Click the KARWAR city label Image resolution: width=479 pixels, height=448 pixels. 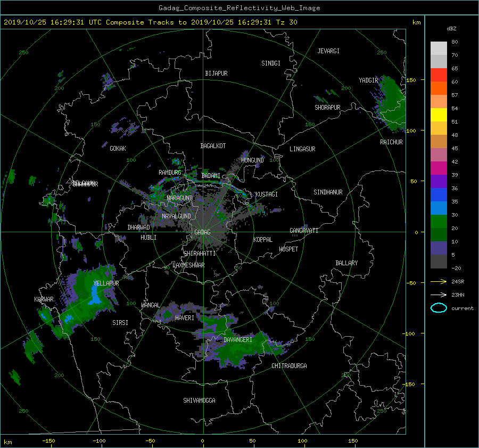(x=44, y=299)
